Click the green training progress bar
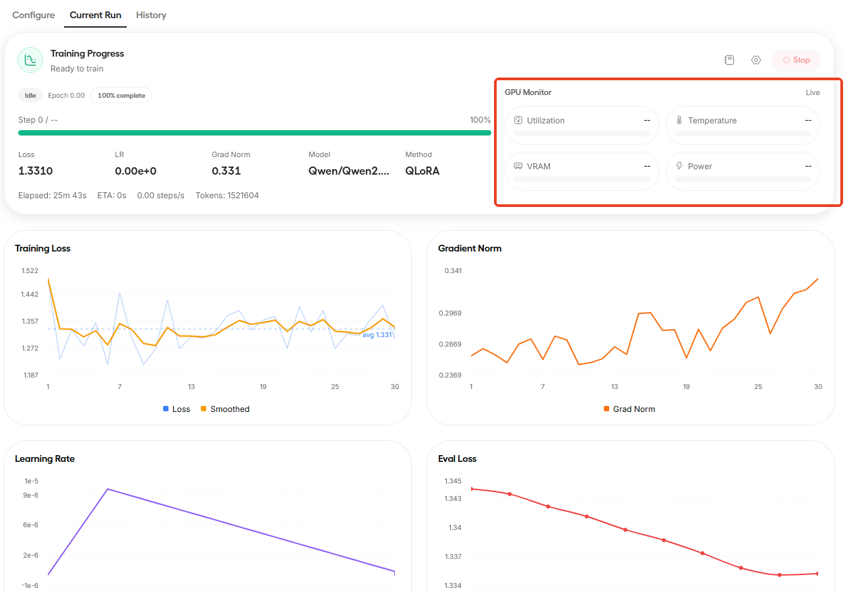Image resolution: width=868 pixels, height=594 pixels. click(254, 133)
